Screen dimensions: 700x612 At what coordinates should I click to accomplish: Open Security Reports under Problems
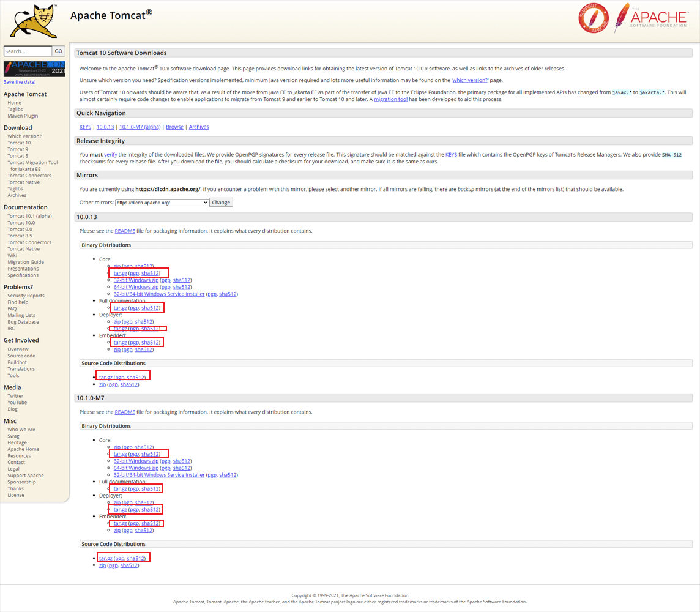[x=26, y=296]
